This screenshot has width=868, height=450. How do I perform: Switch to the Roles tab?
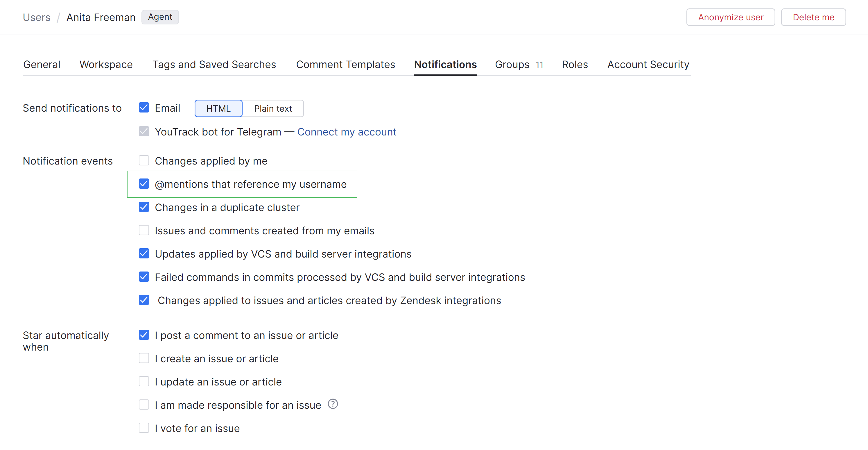tap(575, 64)
